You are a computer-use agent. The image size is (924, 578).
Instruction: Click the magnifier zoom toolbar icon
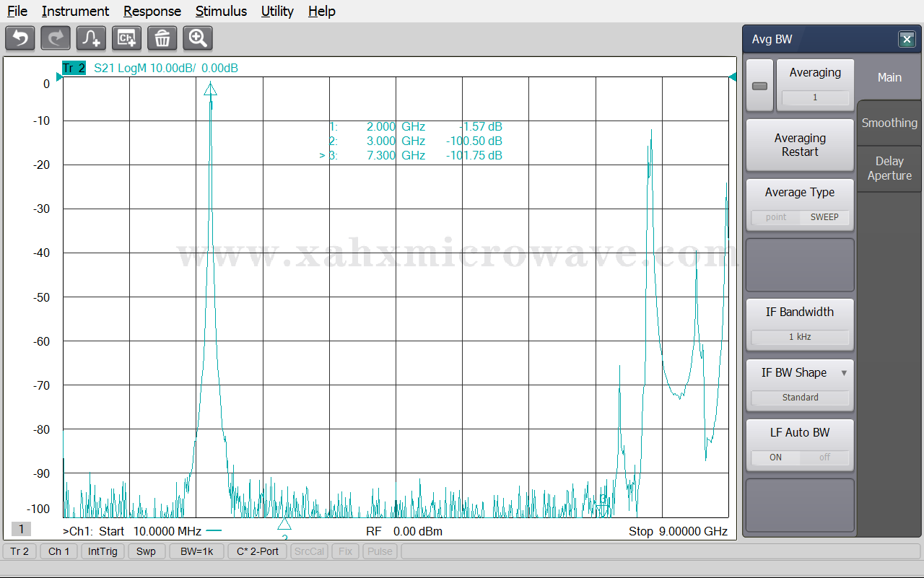(198, 38)
